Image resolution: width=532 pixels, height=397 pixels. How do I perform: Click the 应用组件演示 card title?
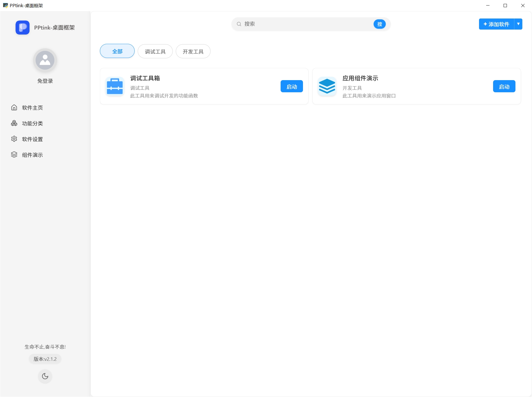click(360, 78)
